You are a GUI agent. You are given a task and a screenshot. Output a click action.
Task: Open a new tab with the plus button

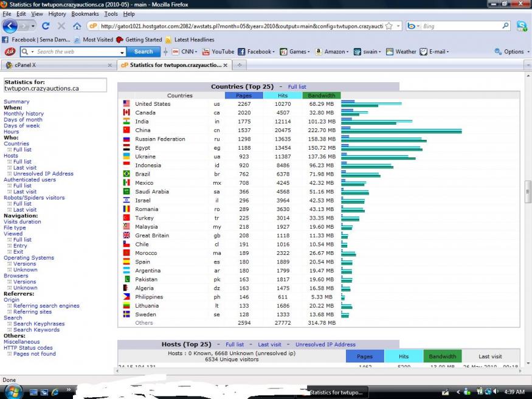point(240,65)
